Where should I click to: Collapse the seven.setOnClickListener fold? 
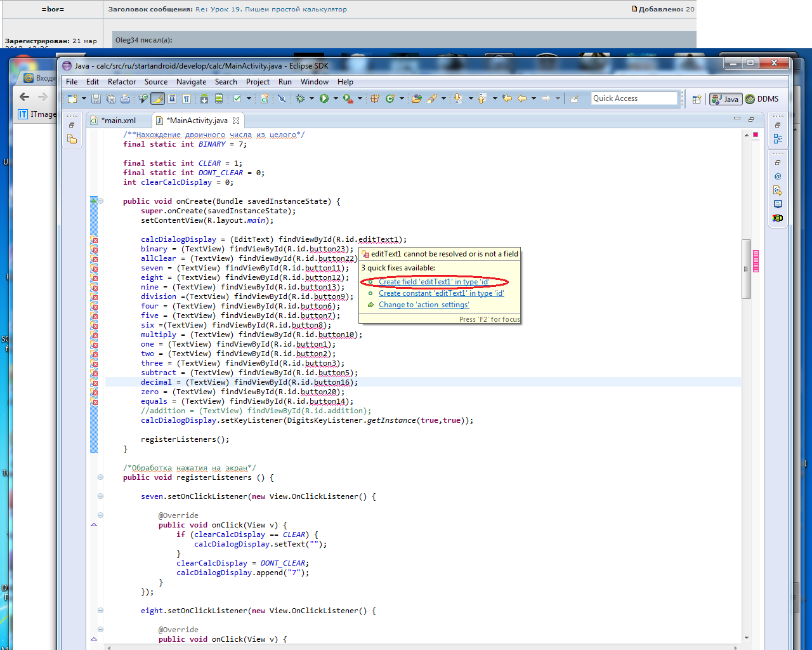point(100,496)
